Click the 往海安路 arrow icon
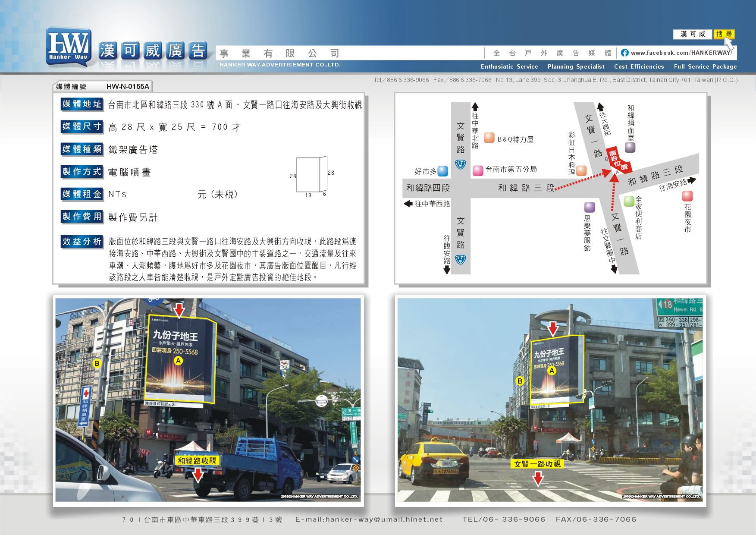The width and height of the screenshot is (756, 535). coord(692,180)
